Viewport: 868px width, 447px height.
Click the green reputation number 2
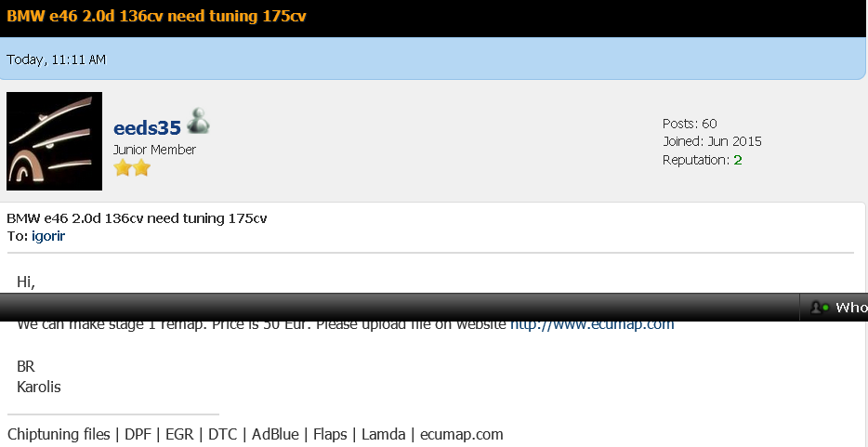[737, 160]
